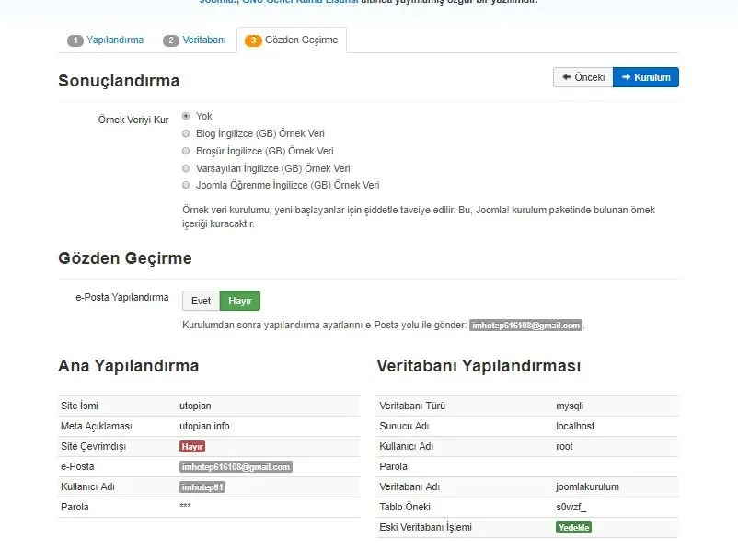Select Joomla Öğrenme İngilizce (GB) Örnek Veri

tap(186, 185)
